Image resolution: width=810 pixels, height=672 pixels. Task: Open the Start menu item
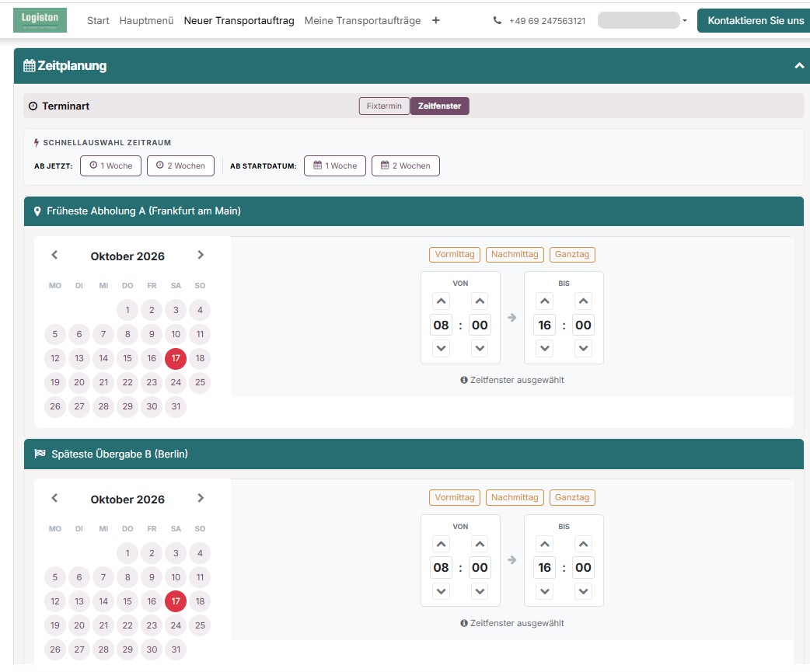click(x=98, y=21)
